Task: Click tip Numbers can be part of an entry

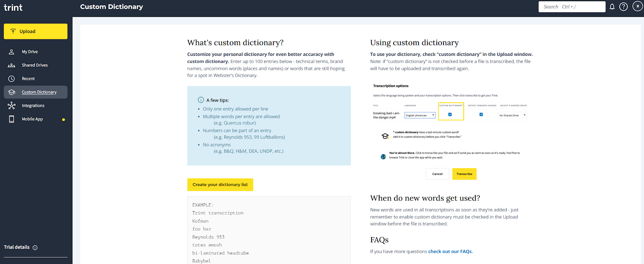Action: 237,131
